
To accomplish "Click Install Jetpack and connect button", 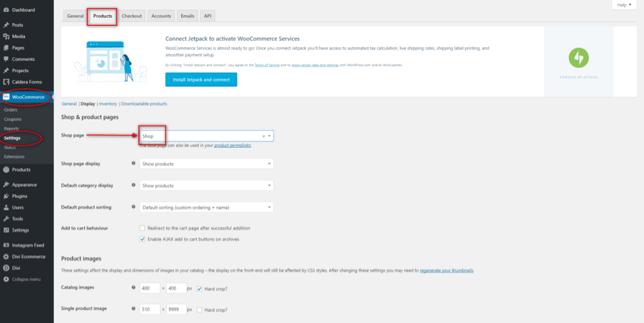I will coord(201,79).
